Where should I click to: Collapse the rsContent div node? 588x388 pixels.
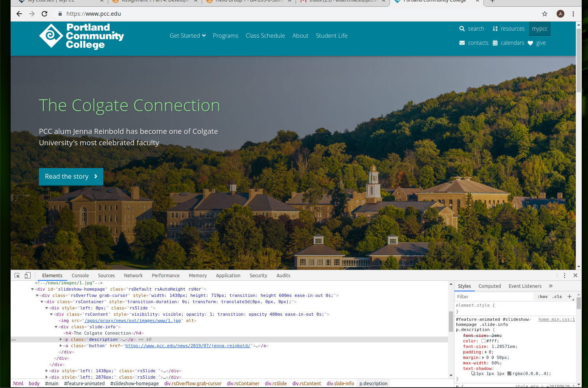[51, 315]
